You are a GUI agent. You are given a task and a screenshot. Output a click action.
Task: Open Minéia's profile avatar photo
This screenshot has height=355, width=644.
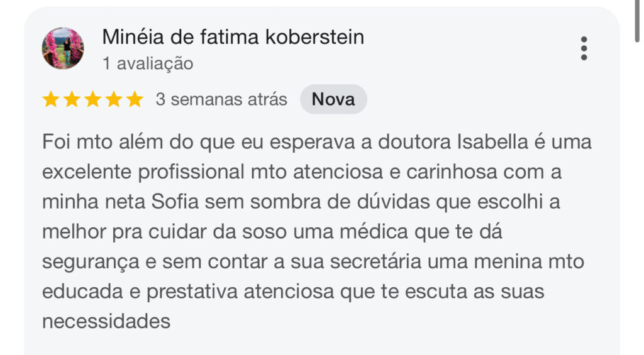(63, 48)
